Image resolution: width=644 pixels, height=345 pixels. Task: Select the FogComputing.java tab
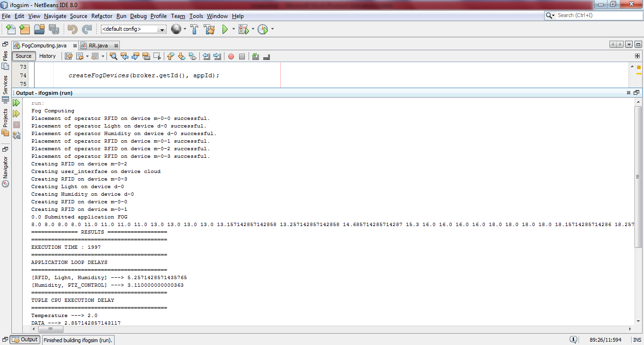coord(44,45)
